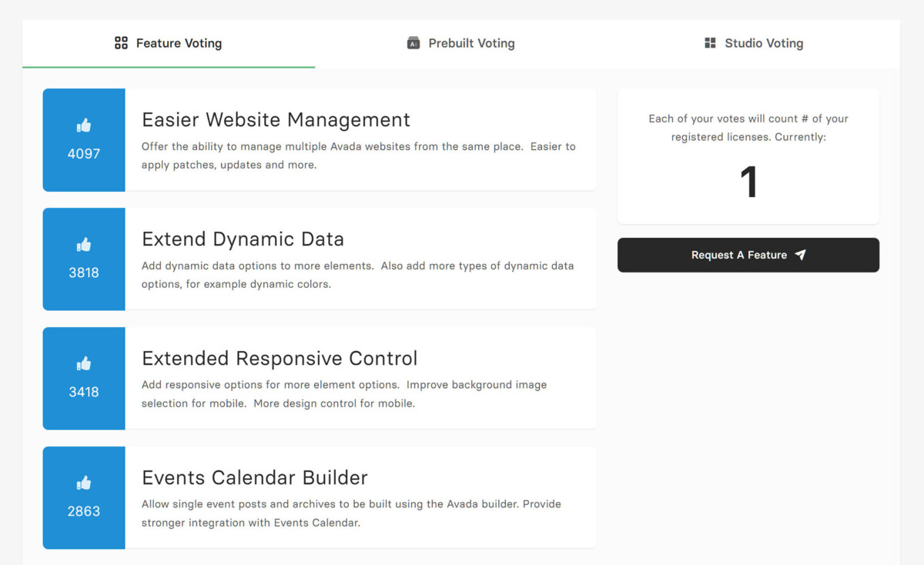Click the Prebuilt Voting tab icon
The height and width of the screenshot is (565, 924).
[413, 43]
